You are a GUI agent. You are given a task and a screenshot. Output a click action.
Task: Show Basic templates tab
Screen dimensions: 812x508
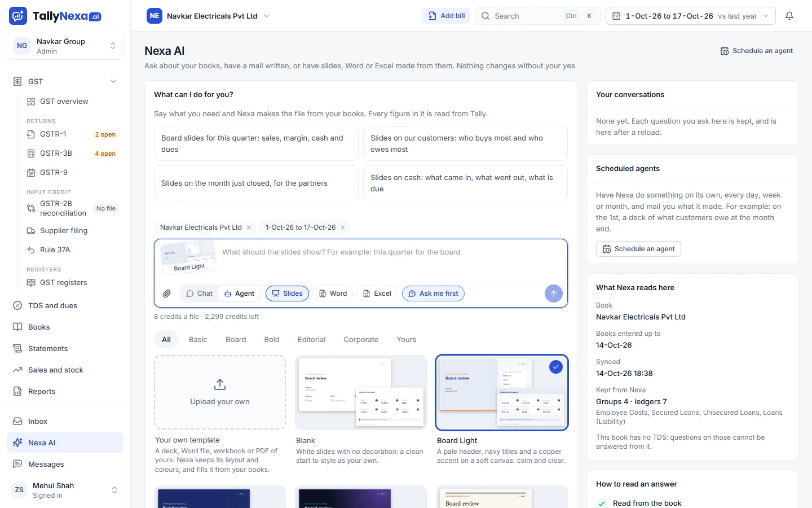(198, 339)
